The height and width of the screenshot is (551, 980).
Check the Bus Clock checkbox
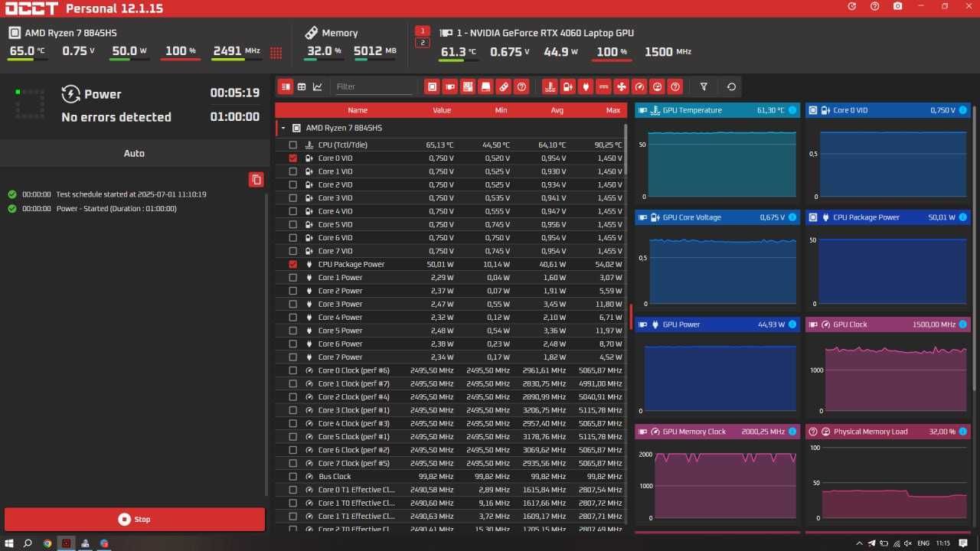pyautogui.click(x=292, y=476)
